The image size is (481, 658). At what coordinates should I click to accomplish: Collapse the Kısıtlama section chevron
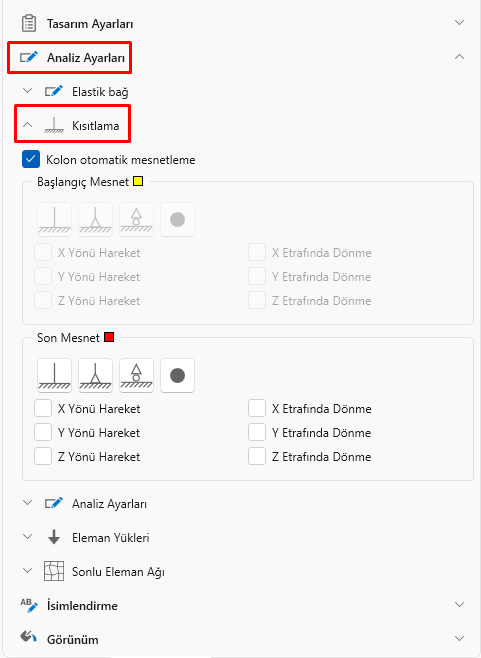[x=27, y=125]
